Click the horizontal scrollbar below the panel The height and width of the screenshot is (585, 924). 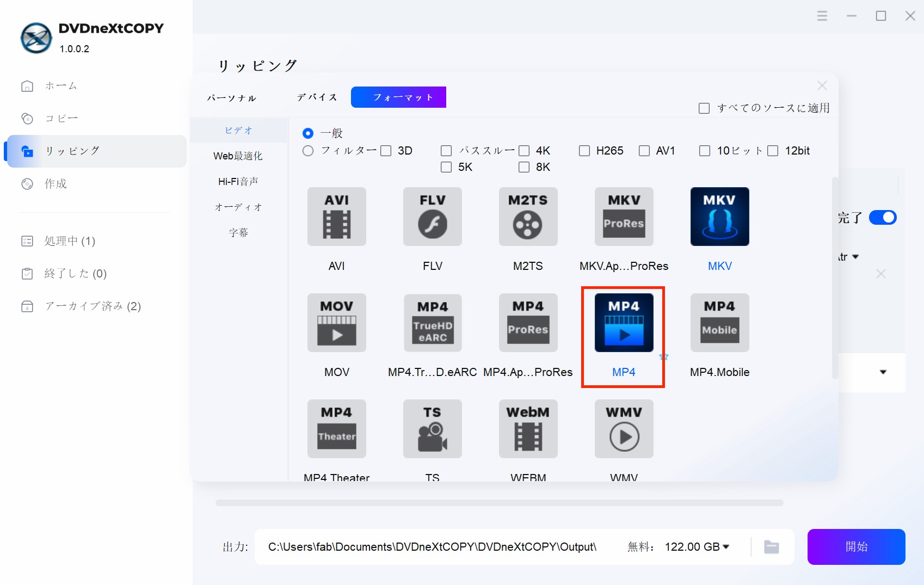499,503
